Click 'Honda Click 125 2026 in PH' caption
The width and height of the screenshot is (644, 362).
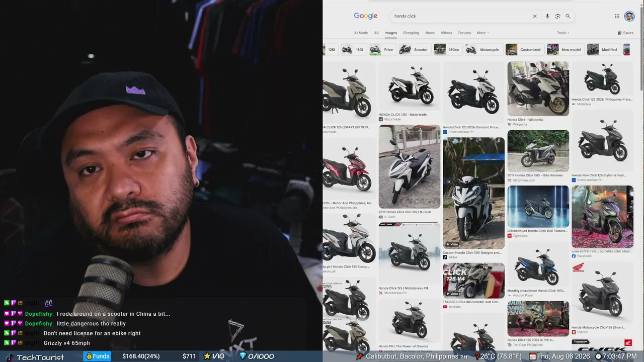click(x=530, y=340)
